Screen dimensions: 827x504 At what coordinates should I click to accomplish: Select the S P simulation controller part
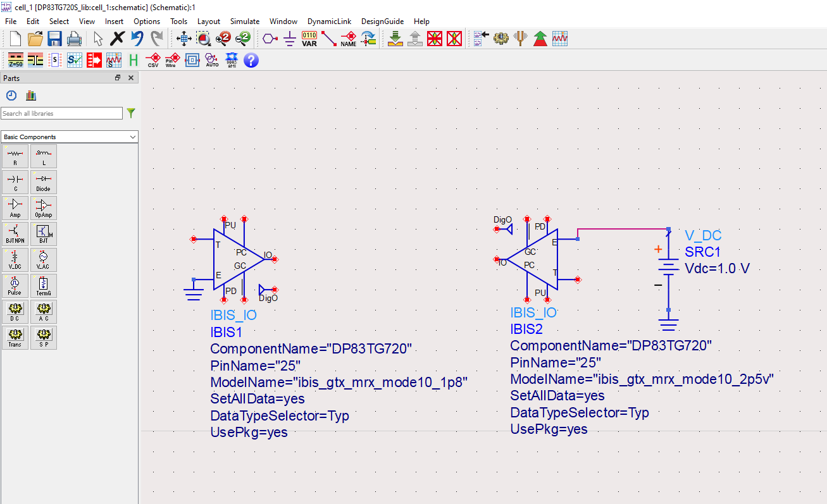(x=44, y=338)
